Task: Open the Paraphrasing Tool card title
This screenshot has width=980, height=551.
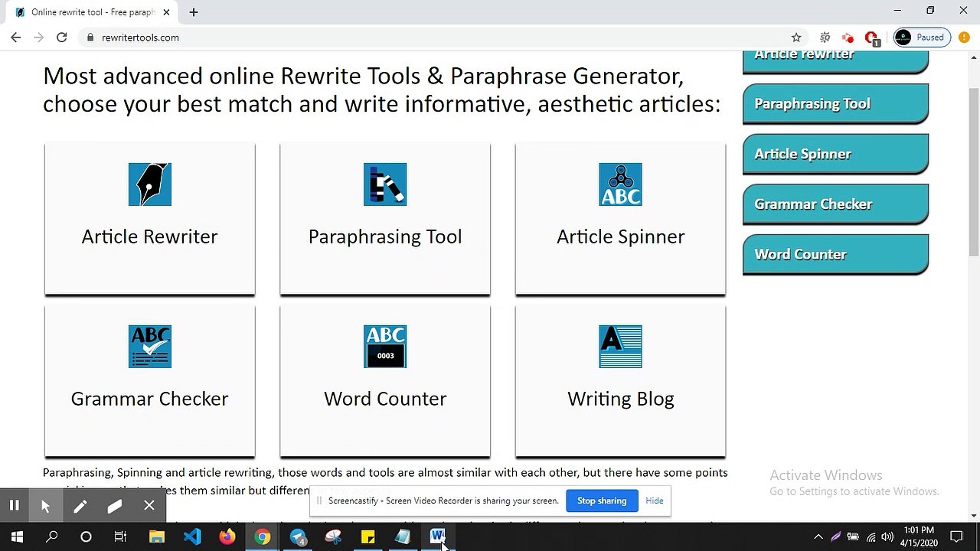Action: point(385,236)
